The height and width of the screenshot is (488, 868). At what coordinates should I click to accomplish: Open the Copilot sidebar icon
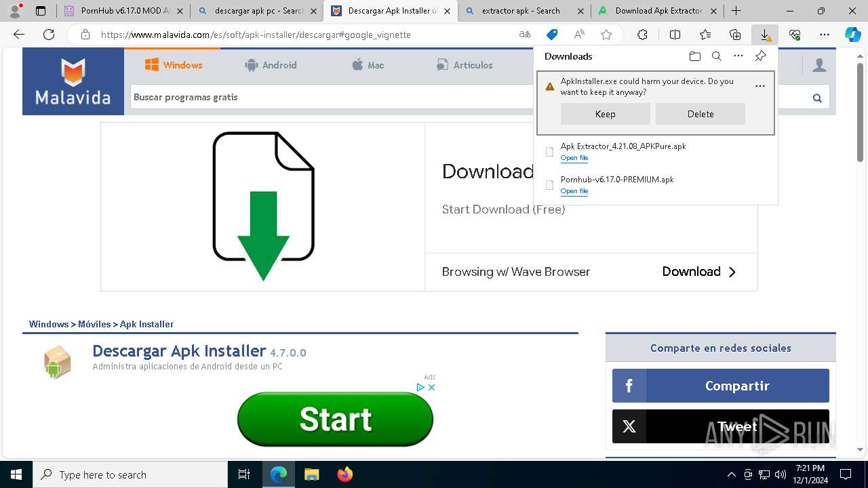[x=852, y=35]
